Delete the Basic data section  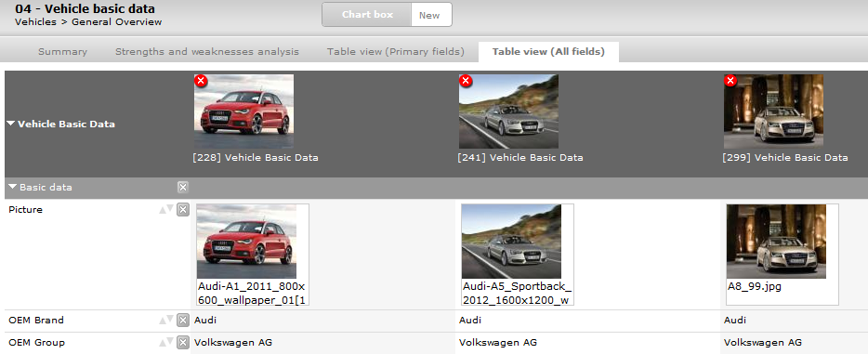coord(183,188)
